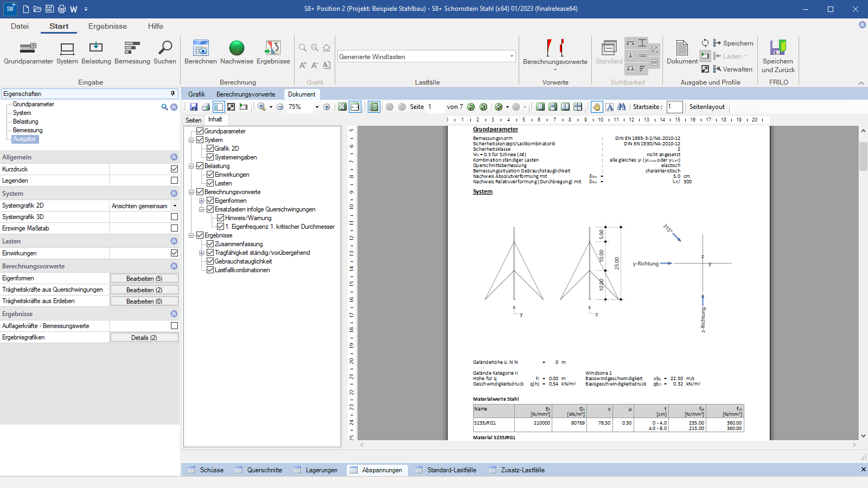Open the Seiten panel tab
This screenshot has height=488, width=868.
[193, 120]
